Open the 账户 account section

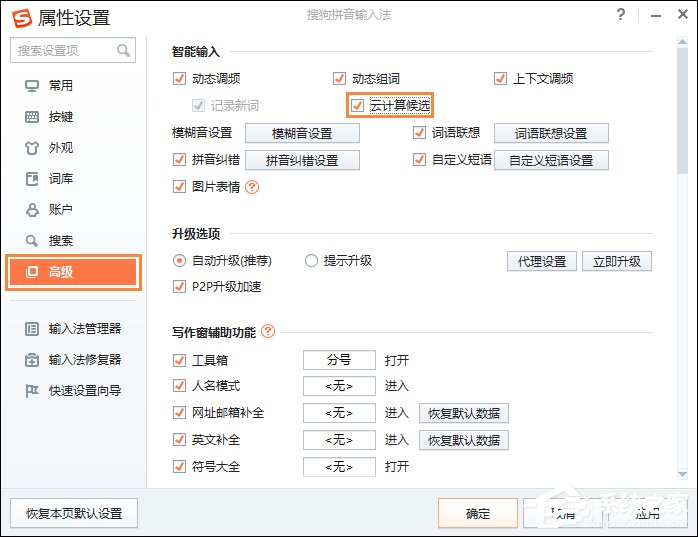[x=60, y=210]
